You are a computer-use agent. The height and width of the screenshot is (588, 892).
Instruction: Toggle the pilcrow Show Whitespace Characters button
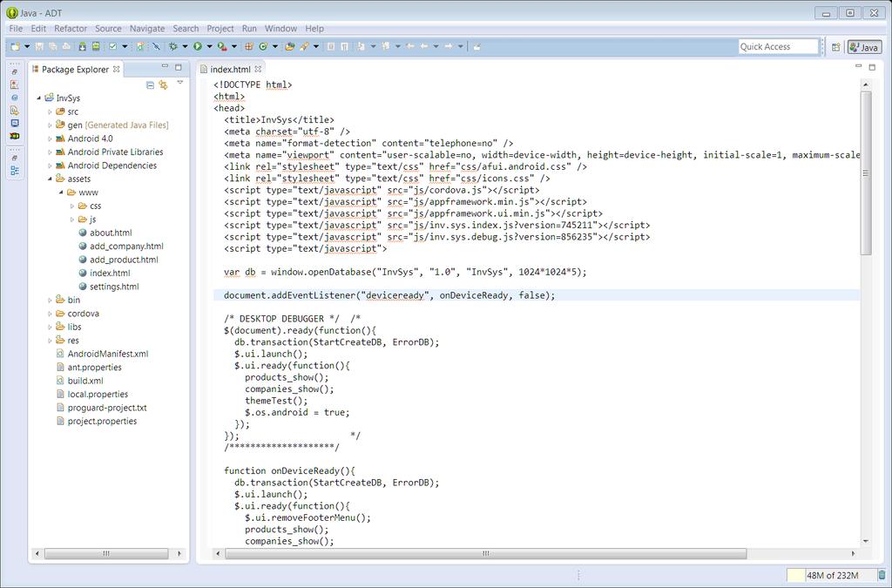(344, 47)
